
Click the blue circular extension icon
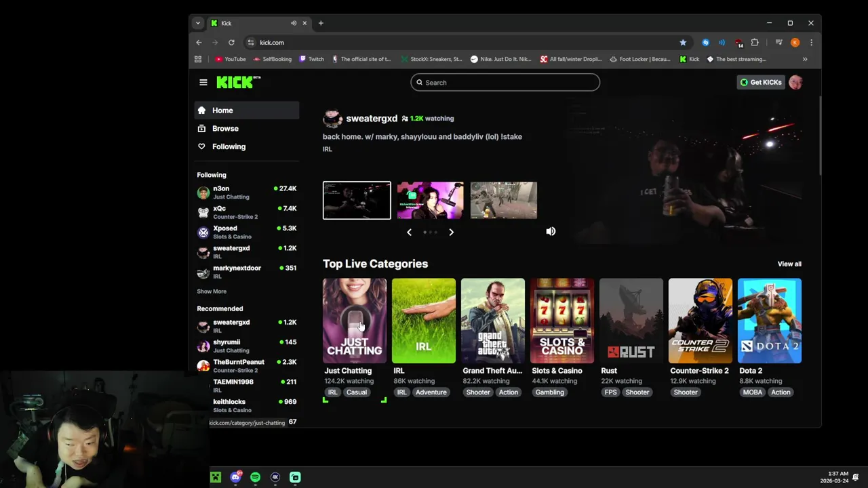tap(705, 42)
